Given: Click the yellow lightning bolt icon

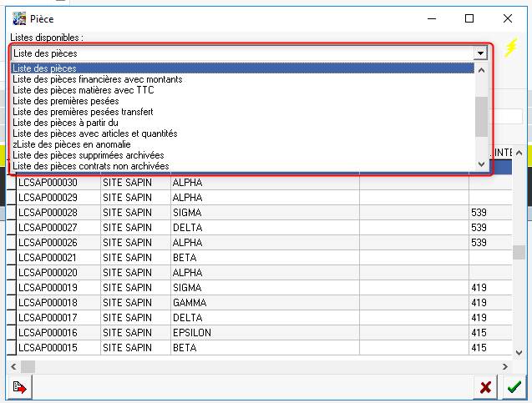Looking at the screenshot, I should (x=513, y=48).
